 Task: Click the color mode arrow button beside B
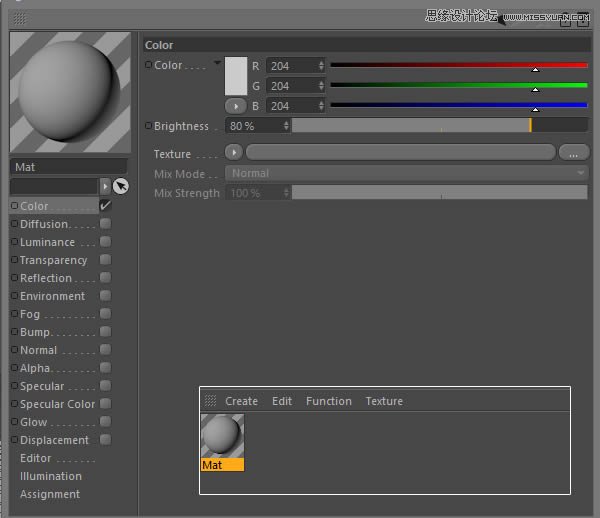click(x=236, y=106)
